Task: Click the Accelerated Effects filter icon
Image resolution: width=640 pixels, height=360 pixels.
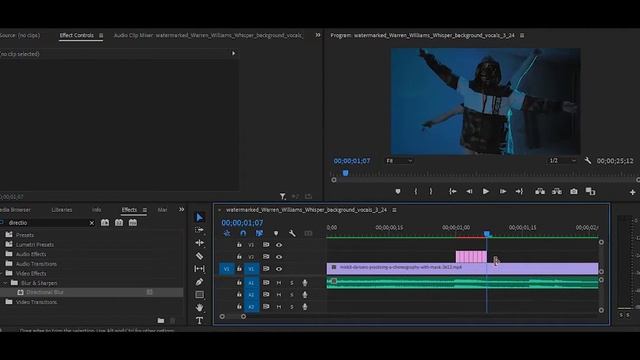Action: pos(105,222)
